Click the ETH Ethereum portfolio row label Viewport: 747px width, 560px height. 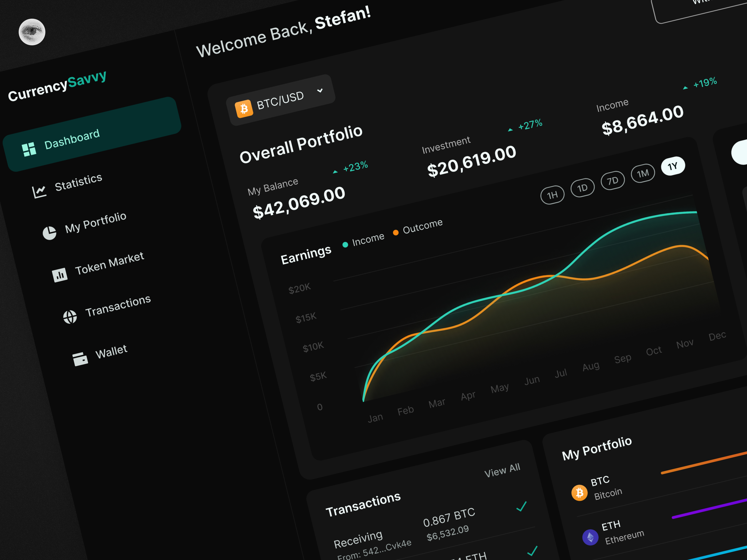coord(622,532)
